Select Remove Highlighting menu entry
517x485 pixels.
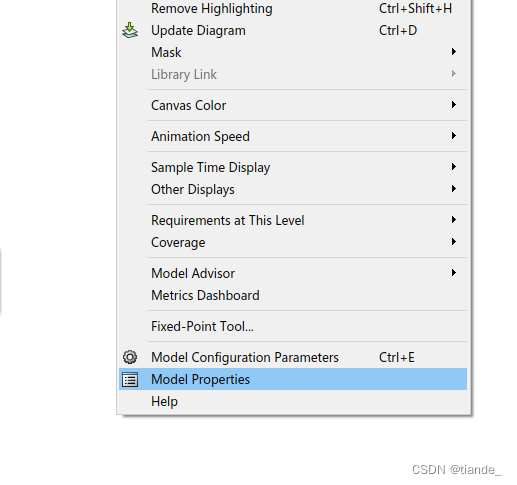click(293, 8)
